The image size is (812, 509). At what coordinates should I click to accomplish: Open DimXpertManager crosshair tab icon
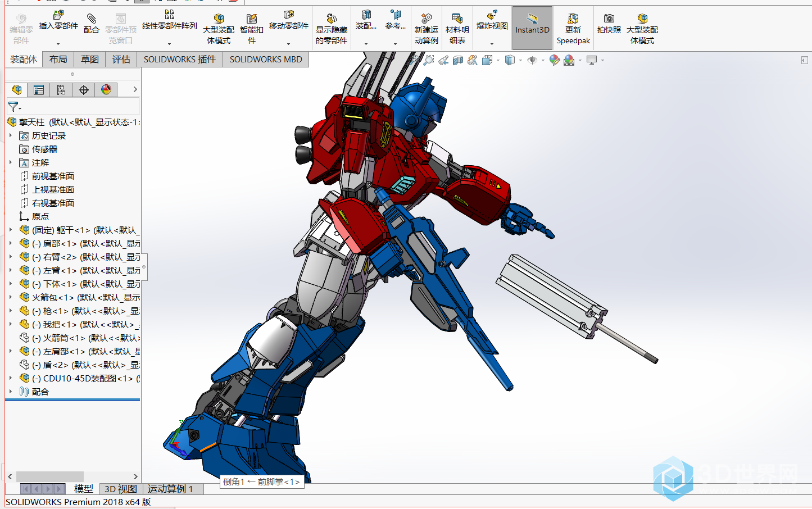pyautogui.click(x=84, y=90)
